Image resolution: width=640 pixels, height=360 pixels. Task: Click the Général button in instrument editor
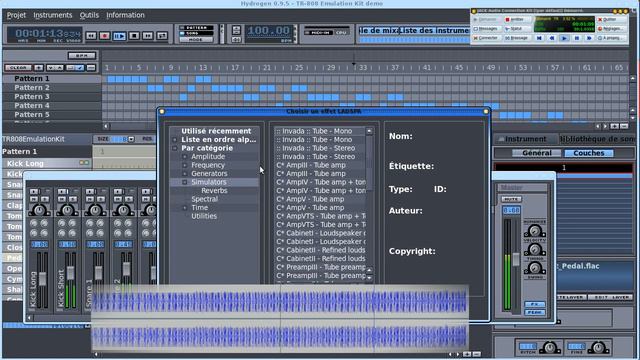536,153
